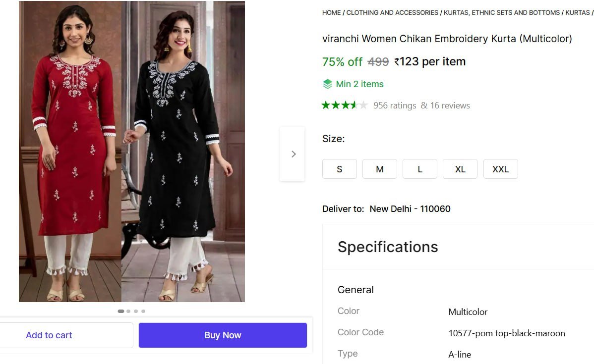Click the kurta product main image
Image resolution: width=594 pixels, height=364 pixels.
132,152
